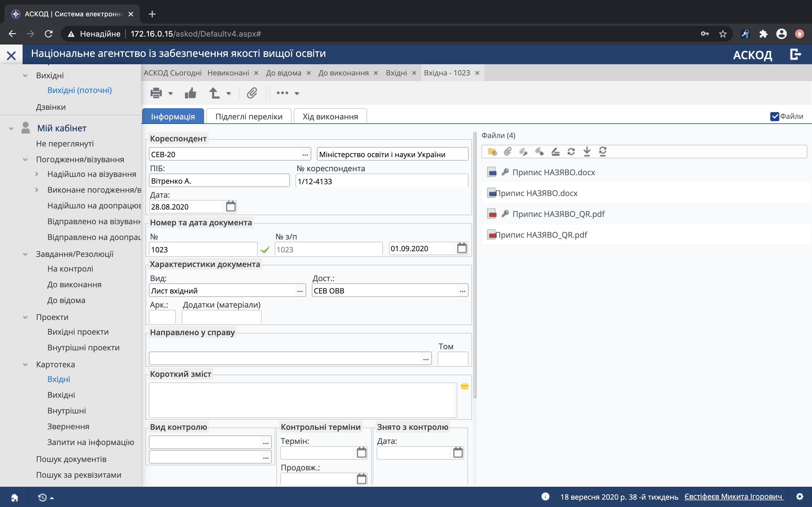The height and width of the screenshot is (507, 812).
Task: Open the Підлеглі переліки tab
Action: 249,116
